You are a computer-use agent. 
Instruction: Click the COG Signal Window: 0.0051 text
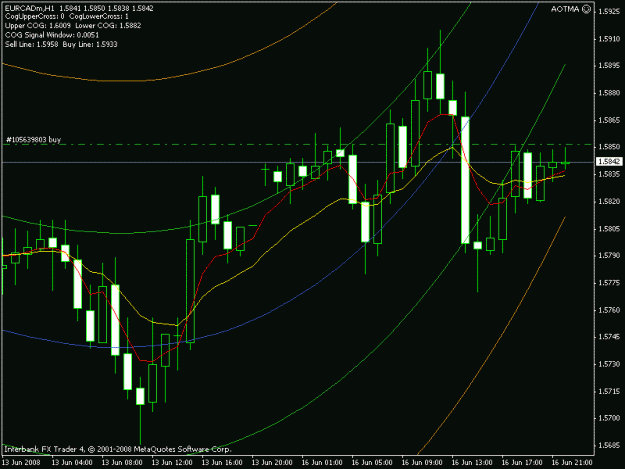pos(52,35)
